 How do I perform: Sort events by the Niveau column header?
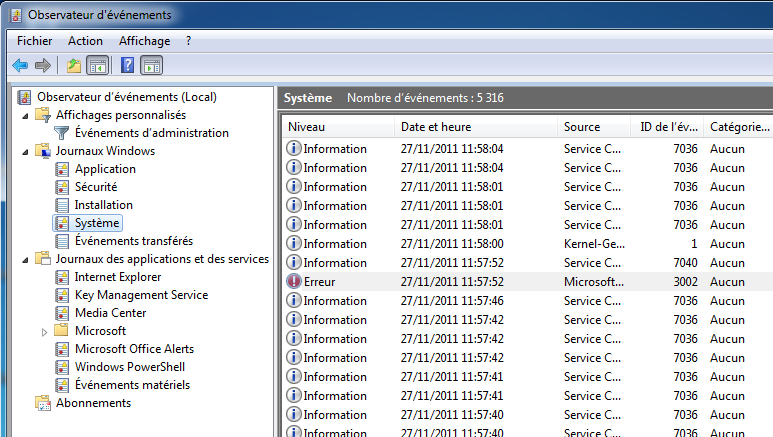pos(306,127)
